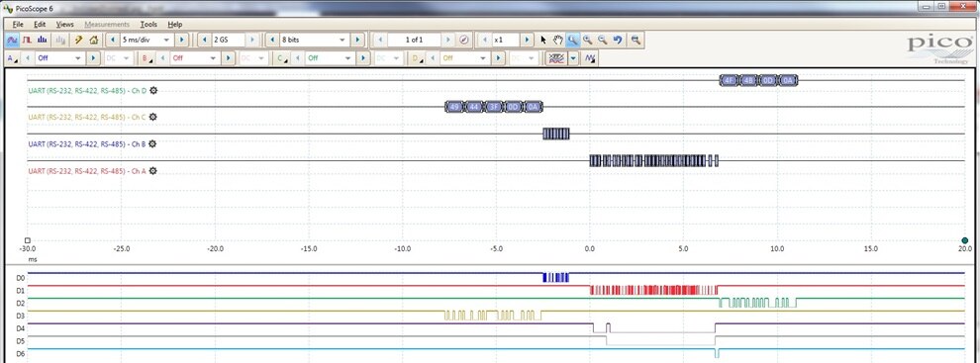Image resolution: width=980 pixels, height=363 pixels.
Task: Select decoded packet 4B on Ch D
Action: pyautogui.click(x=748, y=80)
